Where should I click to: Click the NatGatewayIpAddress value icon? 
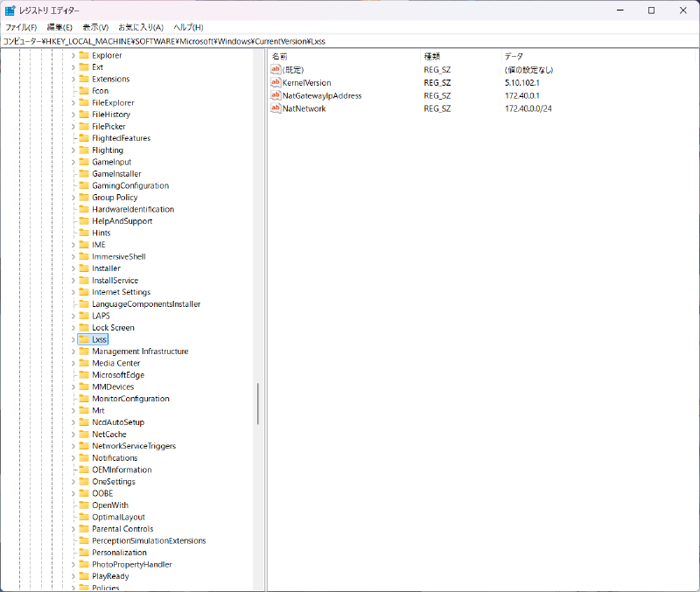[276, 95]
